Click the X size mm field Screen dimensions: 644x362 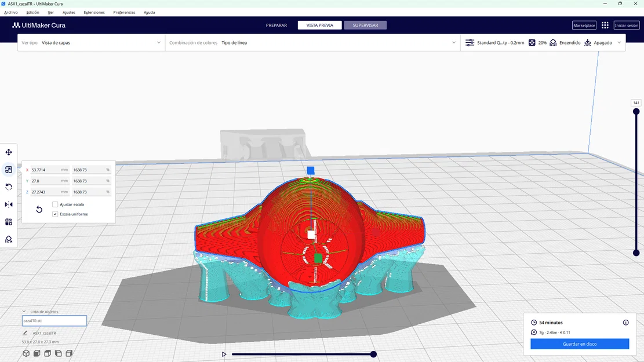[49, 170]
